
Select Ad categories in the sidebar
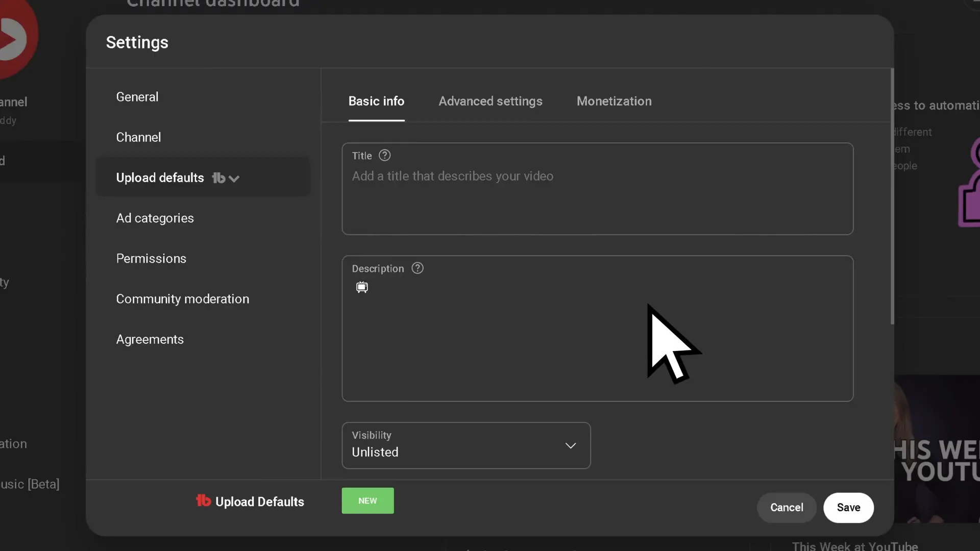(x=155, y=218)
